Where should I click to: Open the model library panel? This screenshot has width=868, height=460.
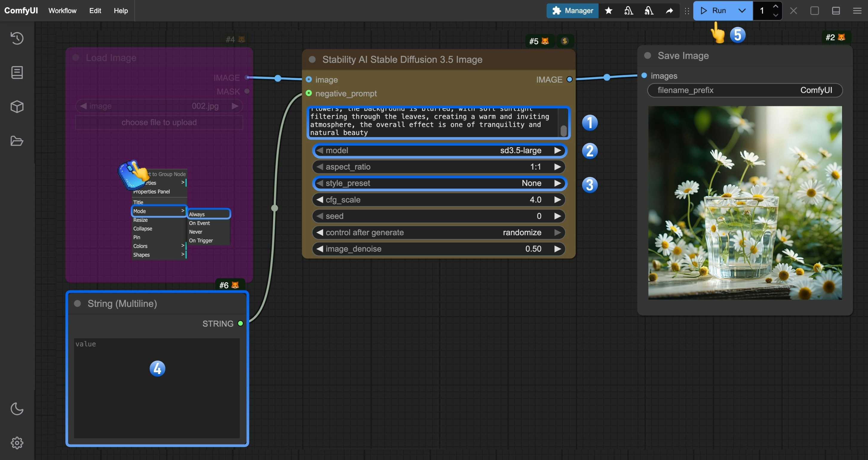[16, 107]
